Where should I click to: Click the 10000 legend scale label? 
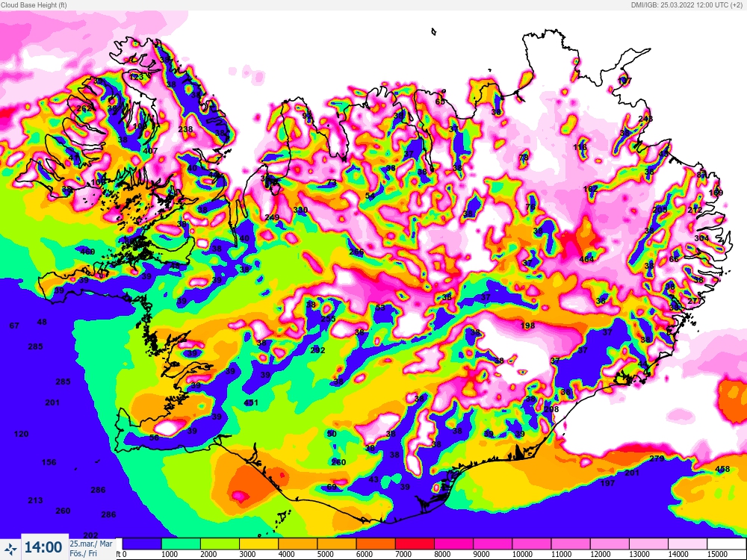[x=522, y=554]
